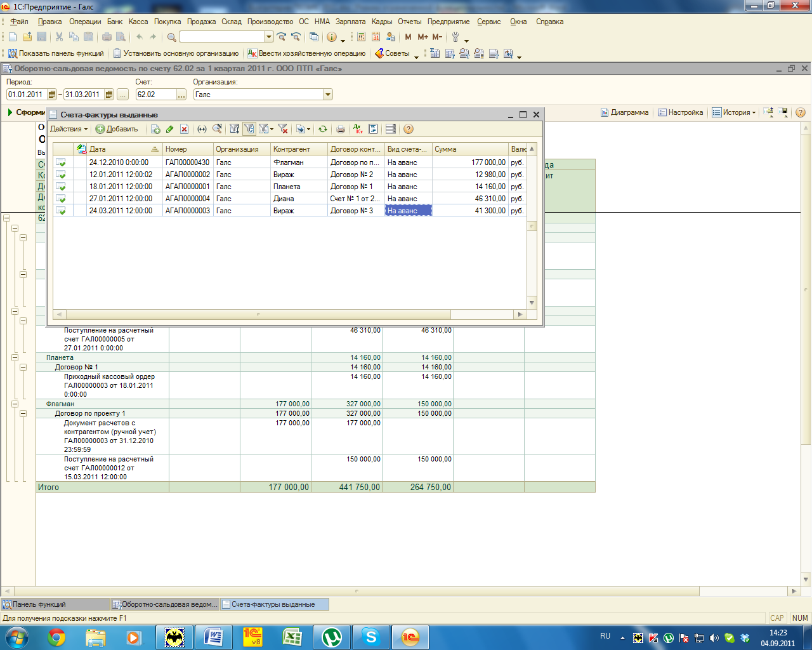
Task: Open the main toolbar search box dropdown
Action: pyautogui.click(x=269, y=37)
